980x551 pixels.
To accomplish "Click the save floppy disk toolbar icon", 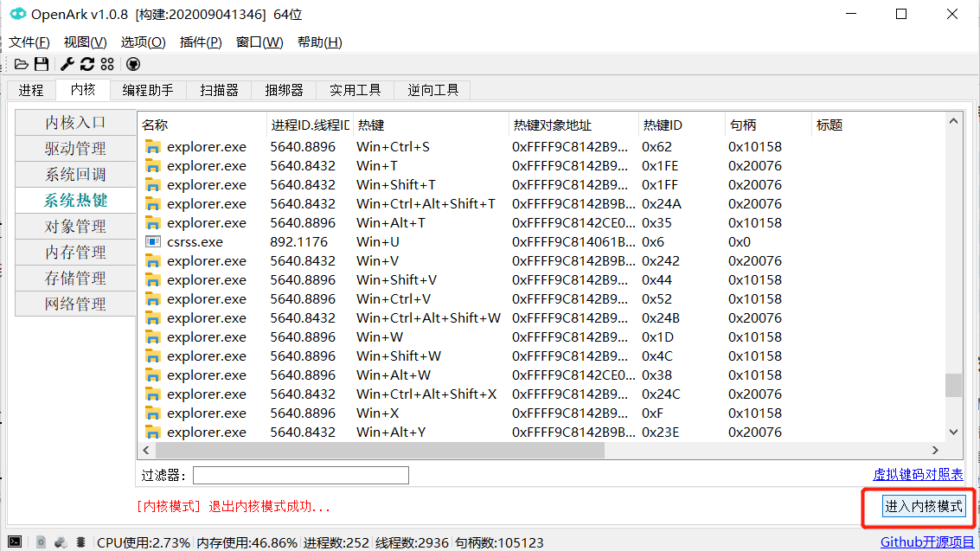I will 42,64.
